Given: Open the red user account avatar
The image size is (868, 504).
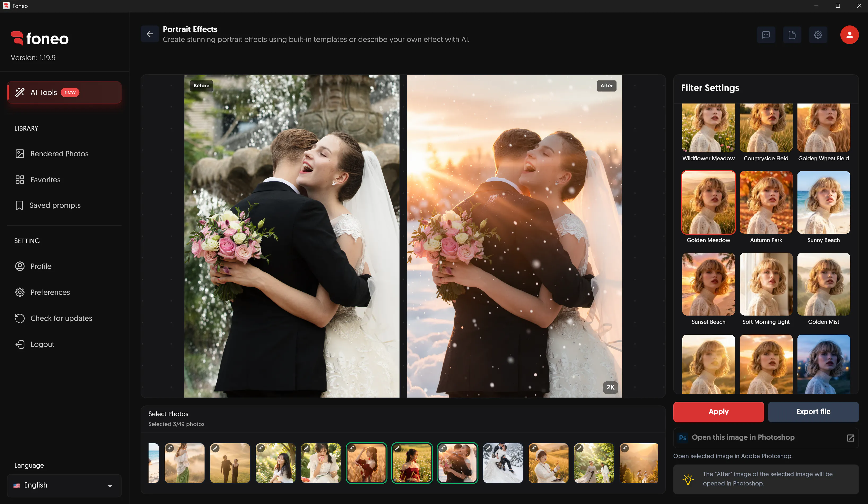Looking at the screenshot, I should click(849, 35).
